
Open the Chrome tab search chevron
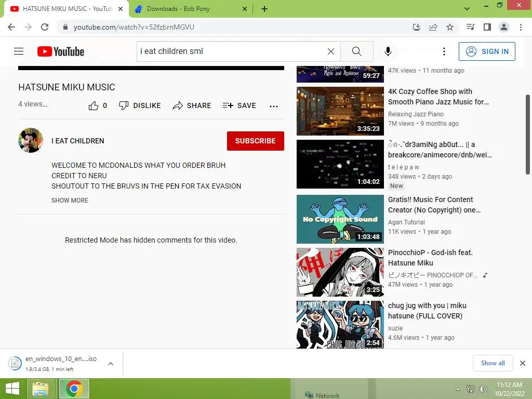click(467, 8)
